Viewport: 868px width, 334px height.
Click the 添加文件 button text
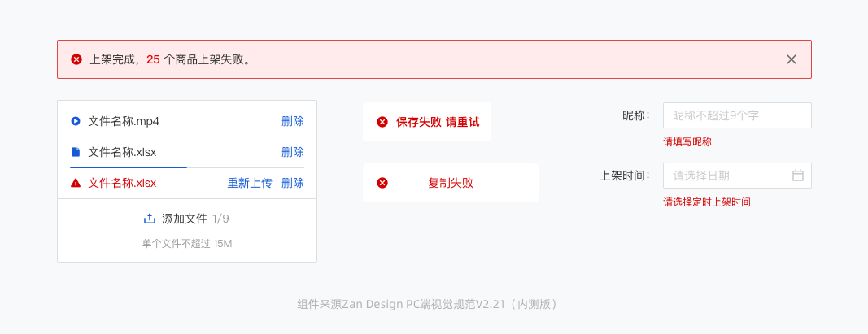185,219
